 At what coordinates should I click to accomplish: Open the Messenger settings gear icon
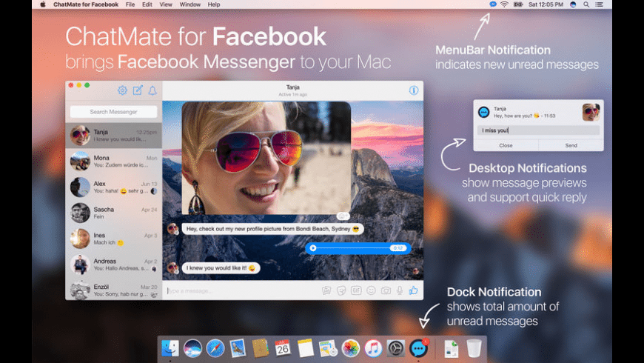[x=122, y=90]
